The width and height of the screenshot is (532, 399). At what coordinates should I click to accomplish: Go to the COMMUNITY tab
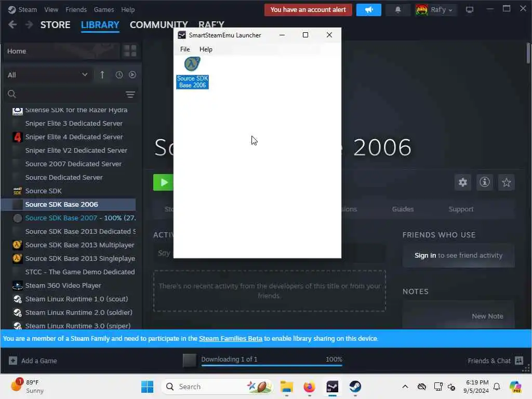(158, 24)
